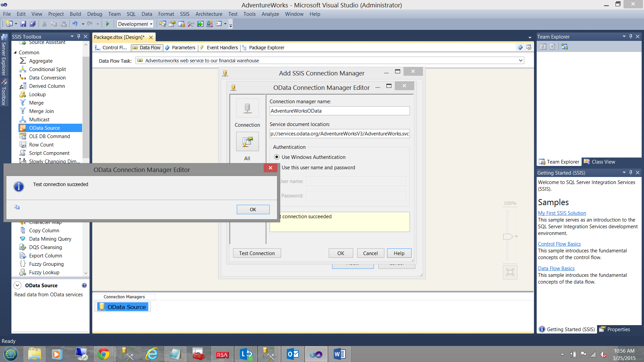Select the All page icon in editor

tap(247, 142)
